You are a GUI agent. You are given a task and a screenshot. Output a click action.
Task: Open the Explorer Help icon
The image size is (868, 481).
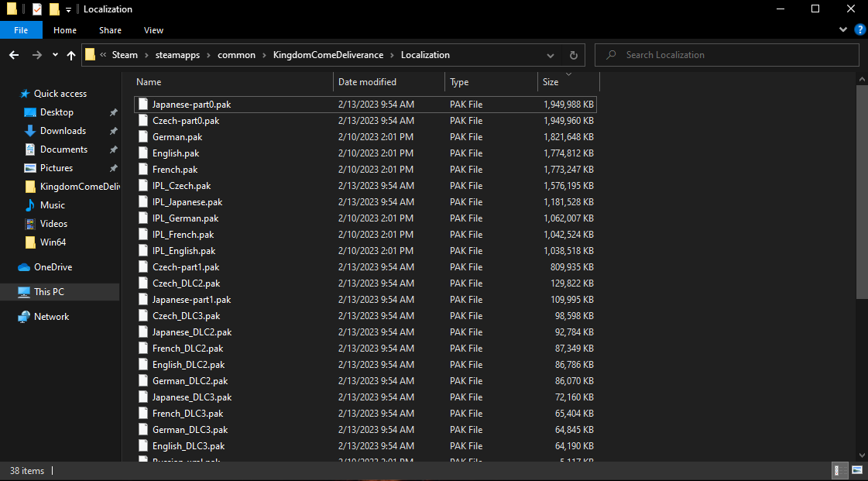click(859, 30)
